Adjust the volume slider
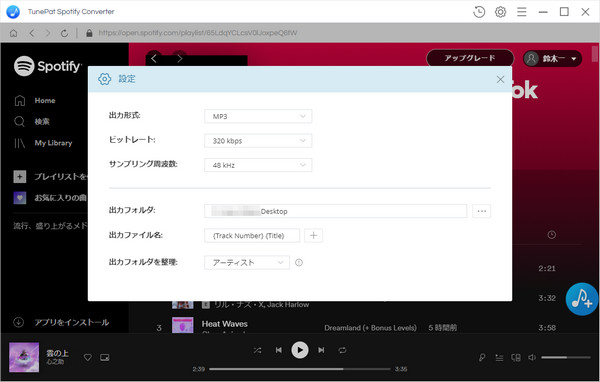This screenshot has height=382, width=600. point(566,358)
